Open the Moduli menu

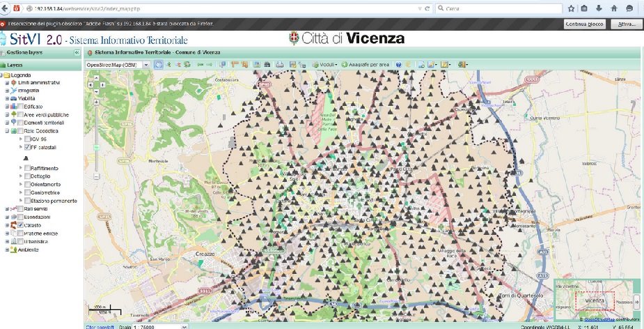coord(324,64)
